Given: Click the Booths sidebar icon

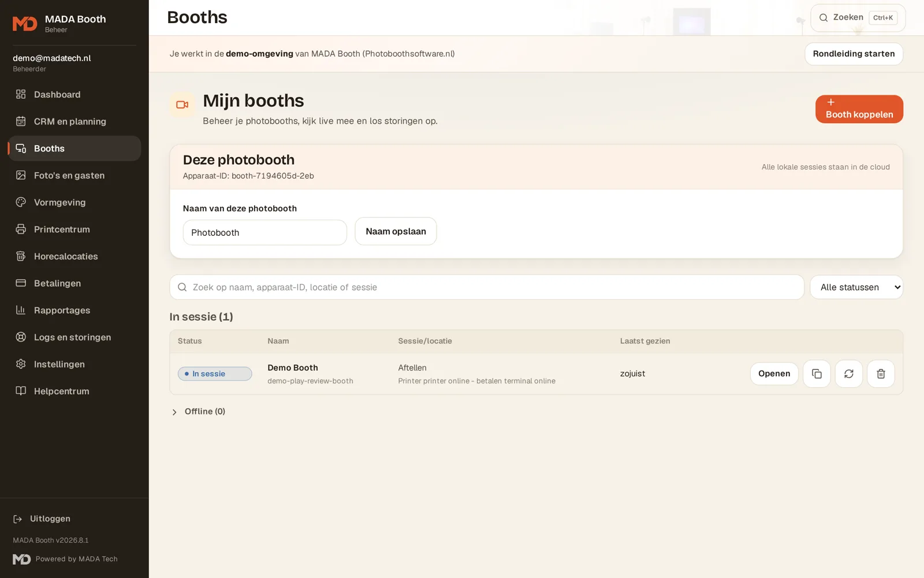Looking at the screenshot, I should pyautogui.click(x=21, y=149).
